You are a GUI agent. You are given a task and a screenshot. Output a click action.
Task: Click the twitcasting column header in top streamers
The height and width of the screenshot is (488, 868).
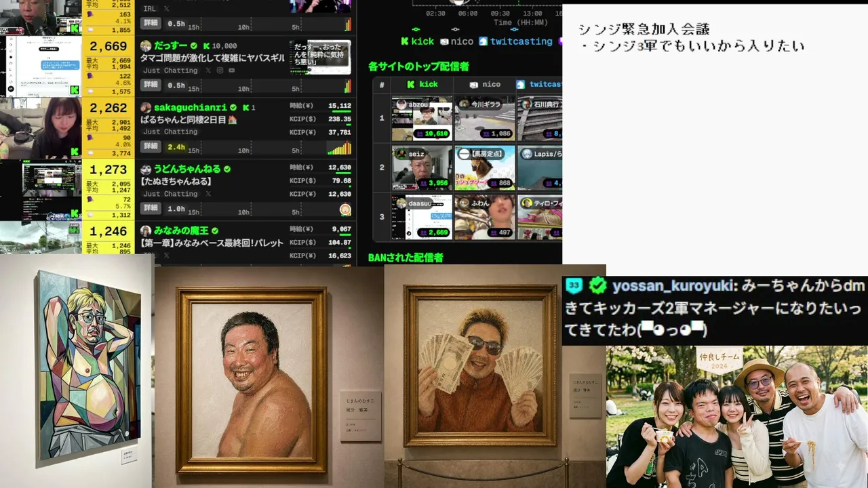540,85
